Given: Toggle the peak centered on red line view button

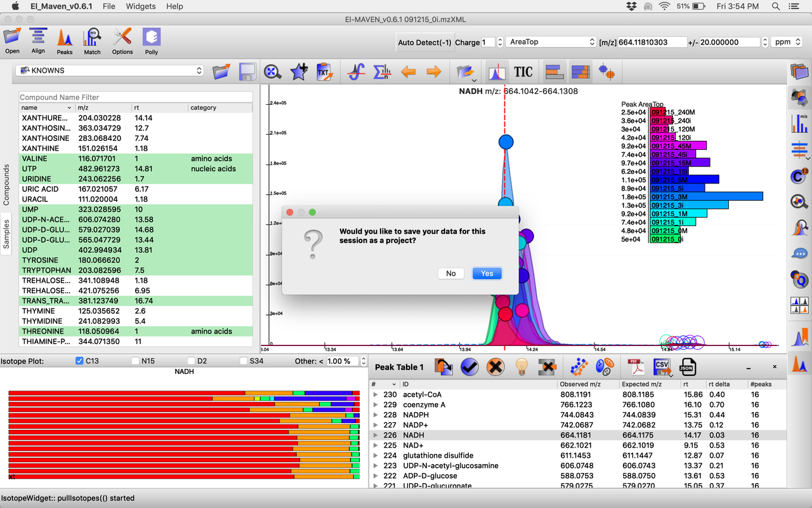Looking at the screenshot, I should (x=497, y=72).
